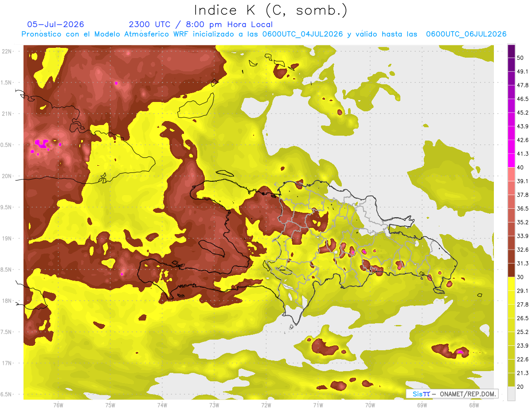Click the colorbar value "30"
532x411 pixels.
click(521, 277)
